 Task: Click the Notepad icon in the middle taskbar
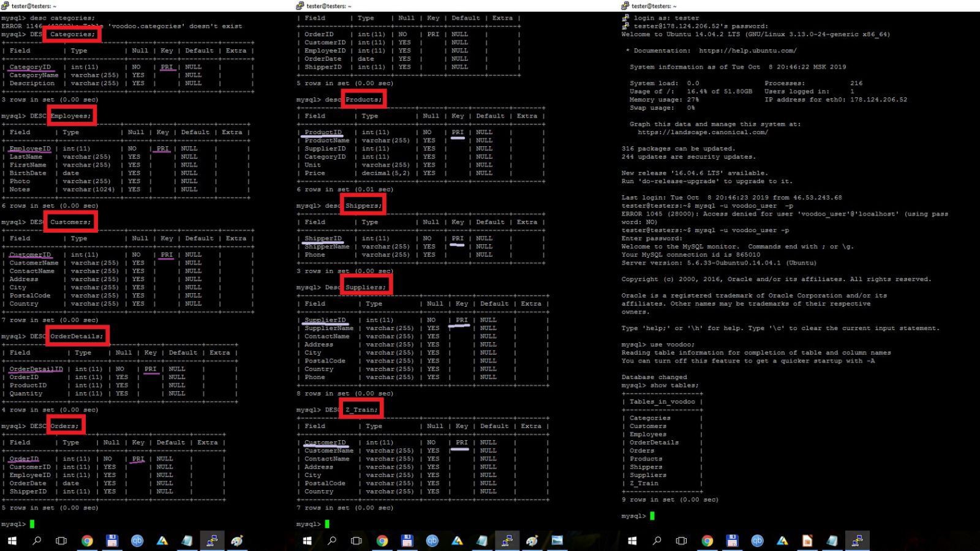coord(482,541)
